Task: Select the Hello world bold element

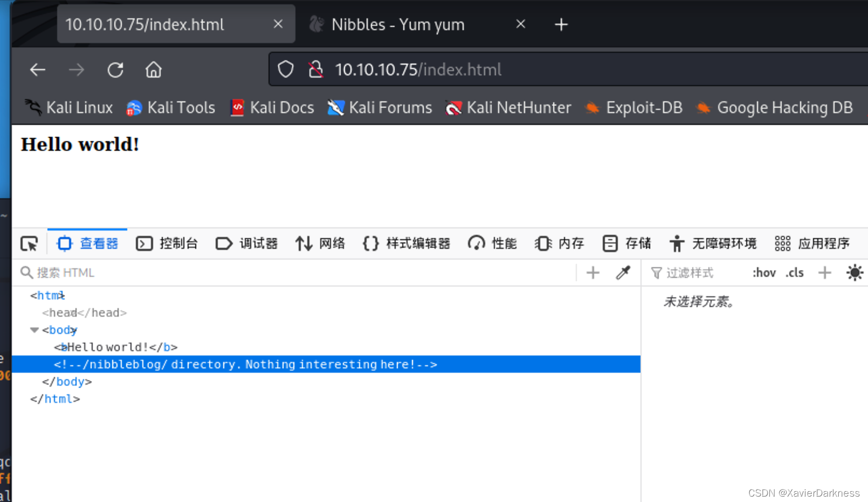Action: (x=116, y=347)
